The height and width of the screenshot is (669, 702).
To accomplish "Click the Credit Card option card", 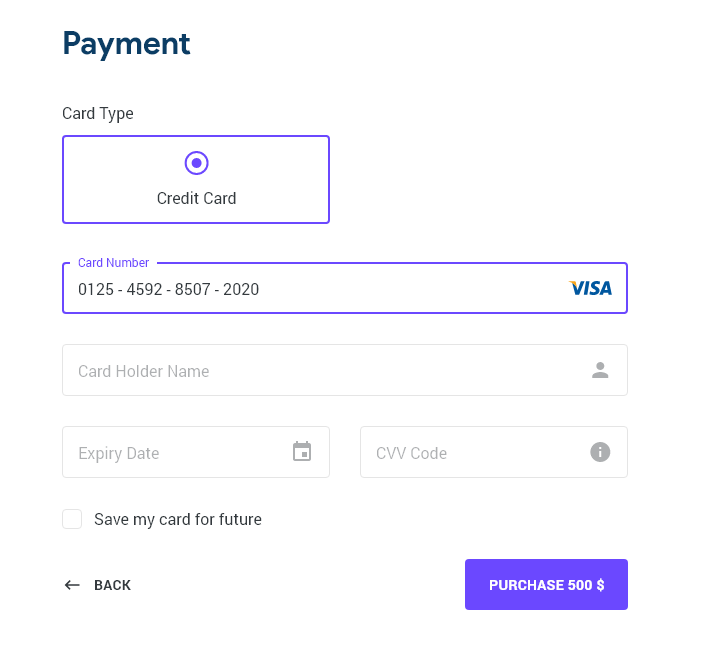I will pyautogui.click(x=196, y=179).
